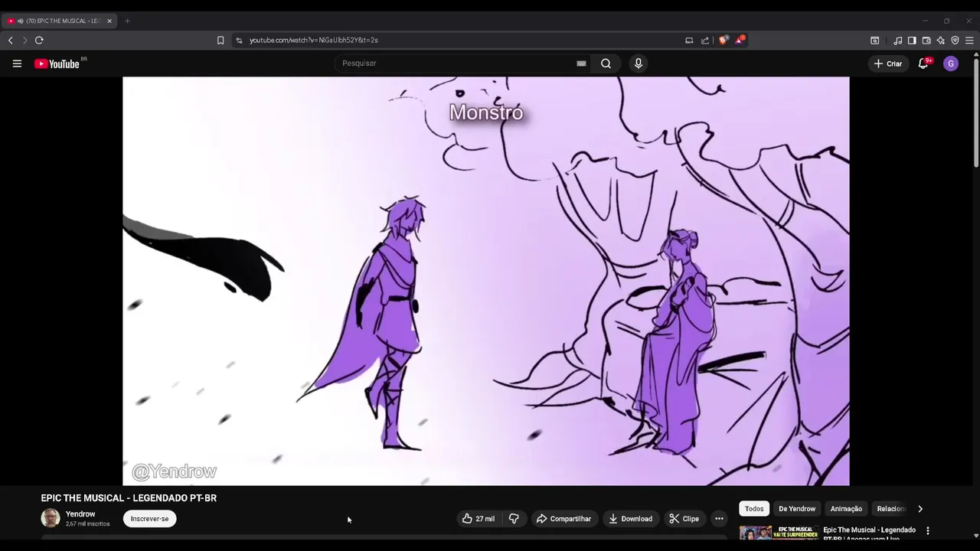Open Brave VPN shield icon
980x551 pixels.
pos(955,40)
